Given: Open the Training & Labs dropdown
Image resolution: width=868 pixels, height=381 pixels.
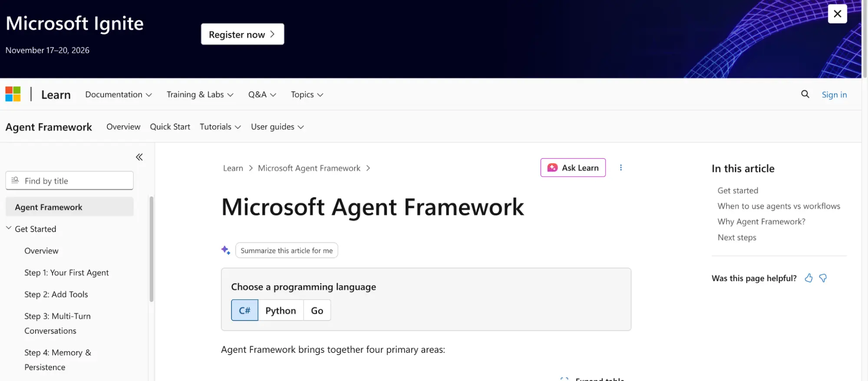Looking at the screenshot, I should [x=200, y=94].
